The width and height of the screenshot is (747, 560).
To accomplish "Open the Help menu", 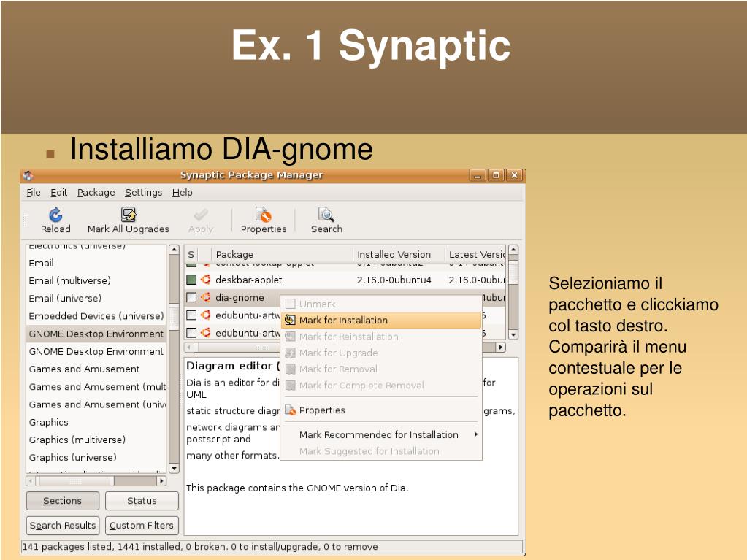I will click(183, 192).
